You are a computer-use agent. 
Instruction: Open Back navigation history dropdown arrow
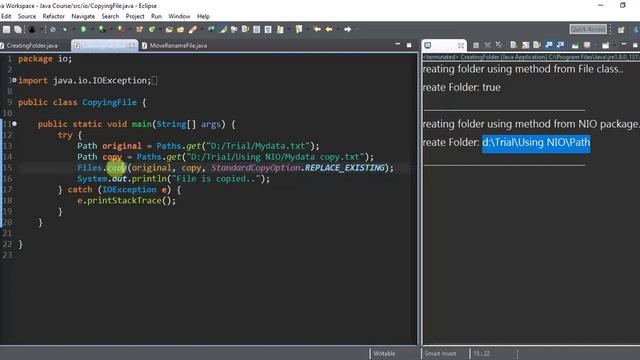point(338,29)
